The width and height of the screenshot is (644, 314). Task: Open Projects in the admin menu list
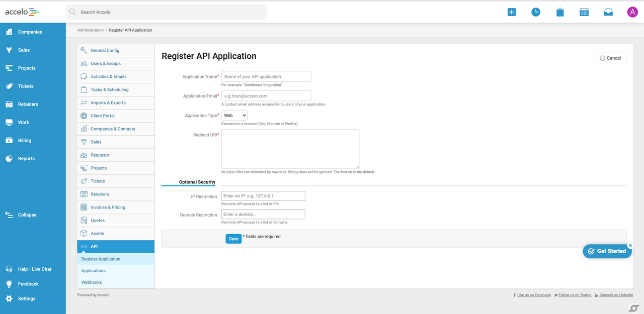coord(116,168)
